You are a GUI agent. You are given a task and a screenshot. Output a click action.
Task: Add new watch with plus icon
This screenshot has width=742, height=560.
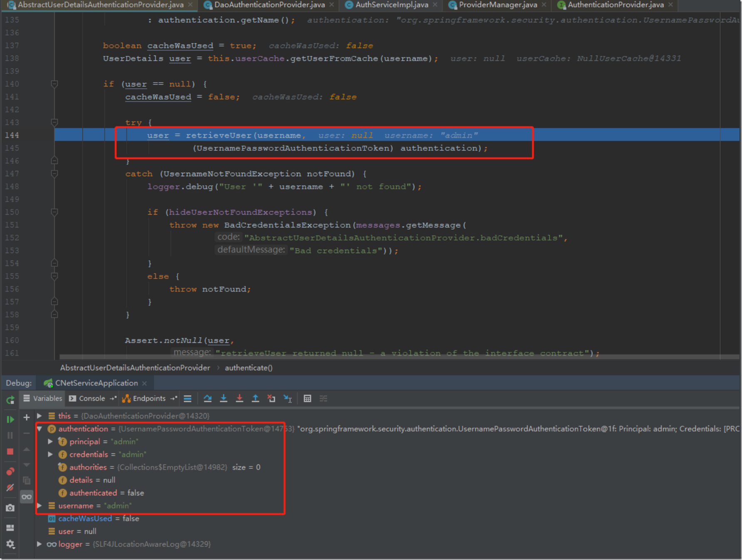tap(27, 417)
